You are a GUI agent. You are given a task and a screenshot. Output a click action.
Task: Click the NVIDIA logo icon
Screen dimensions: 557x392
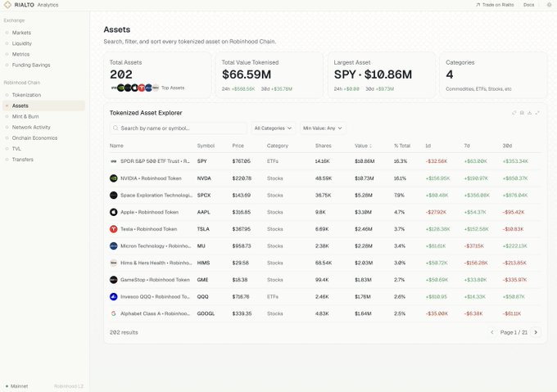click(x=114, y=178)
